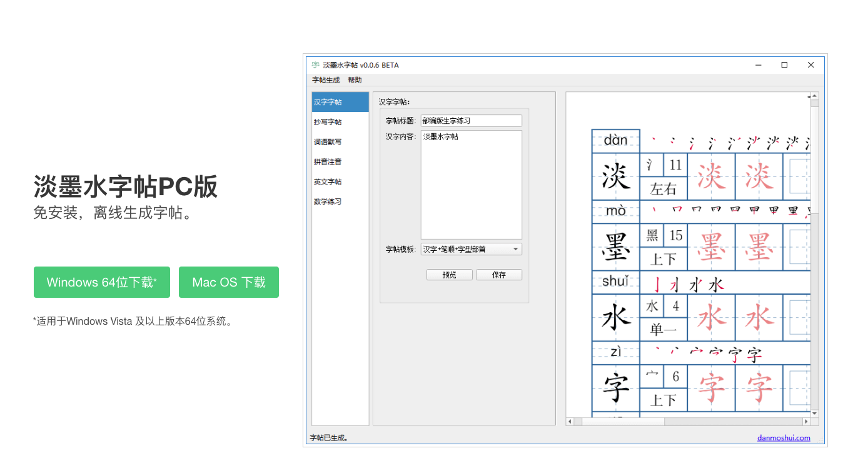868x473 pixels.
Task: Open the 字帖生成 menu
Action: coord(326,80)
